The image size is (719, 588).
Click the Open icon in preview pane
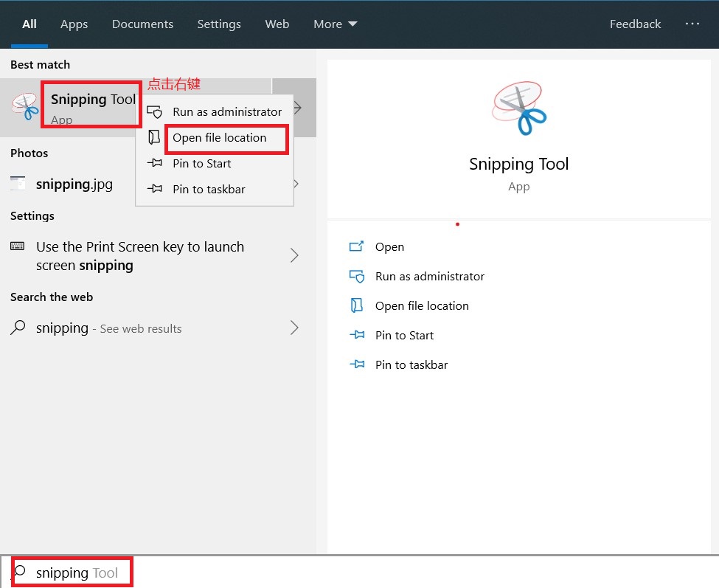(356, 246)
